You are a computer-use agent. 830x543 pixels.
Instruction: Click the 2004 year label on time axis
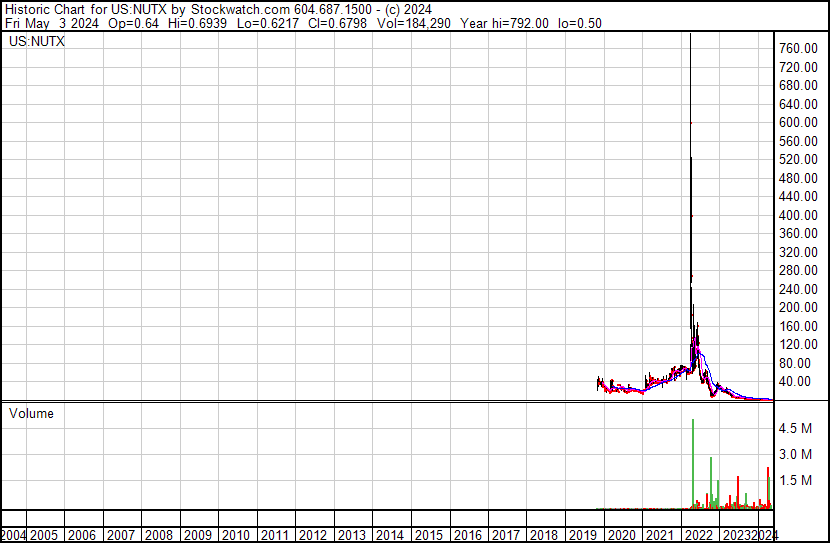[14, 535]
